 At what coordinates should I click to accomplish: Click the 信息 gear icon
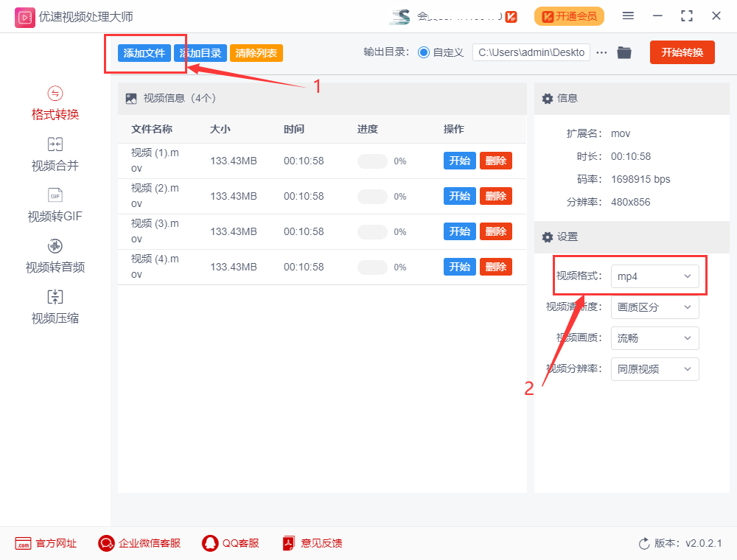547,99
